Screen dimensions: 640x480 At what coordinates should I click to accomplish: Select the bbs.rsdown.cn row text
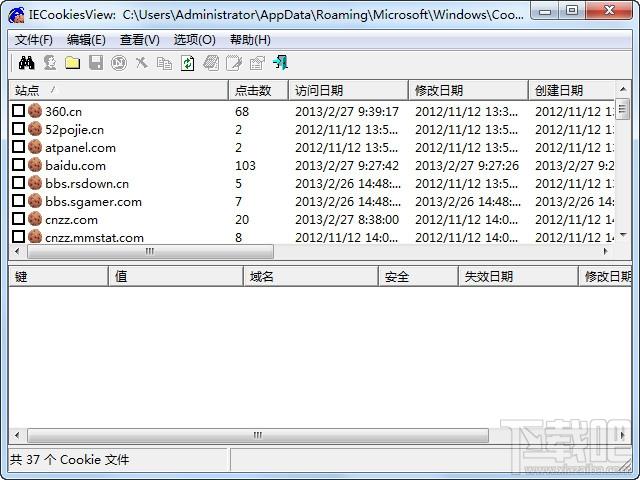(x=87, y=183)
